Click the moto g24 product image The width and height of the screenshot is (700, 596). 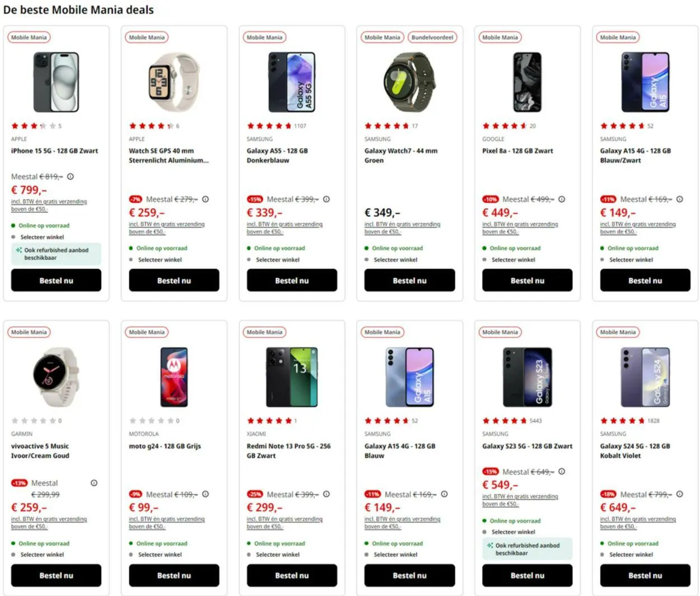tap(174, 377)
